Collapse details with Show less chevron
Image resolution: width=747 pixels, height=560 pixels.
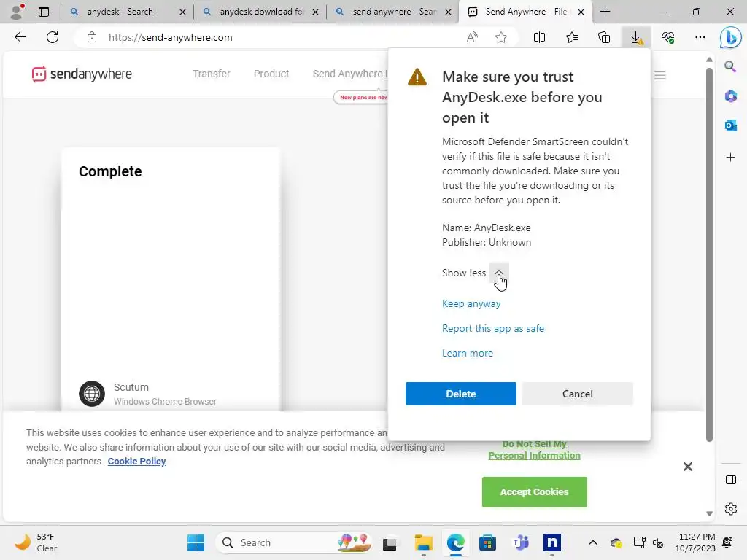click(499, 273)
